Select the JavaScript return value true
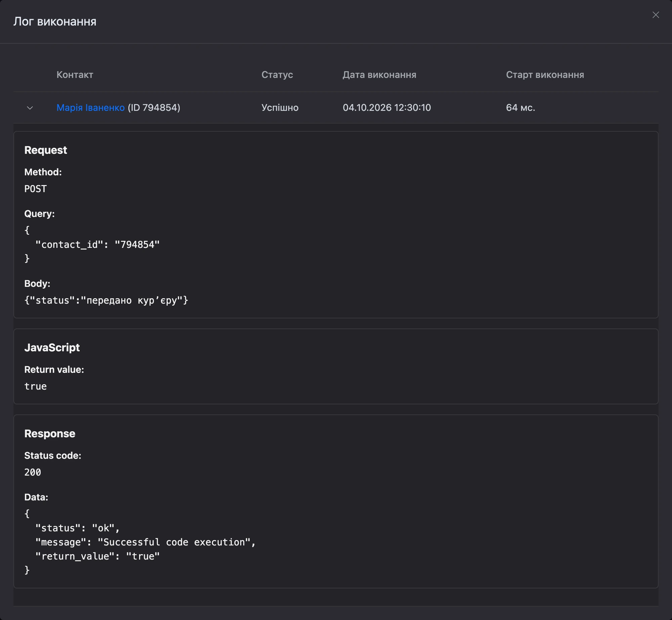672x620 pixels. (36, 386)
